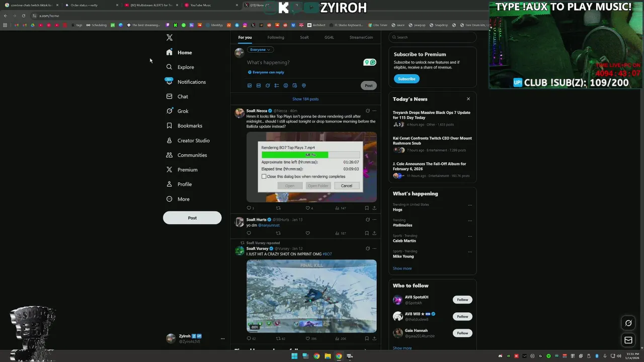Open options for Caleb Martin trend
This screenshot has width=644, height=362.
pos(470,236)
